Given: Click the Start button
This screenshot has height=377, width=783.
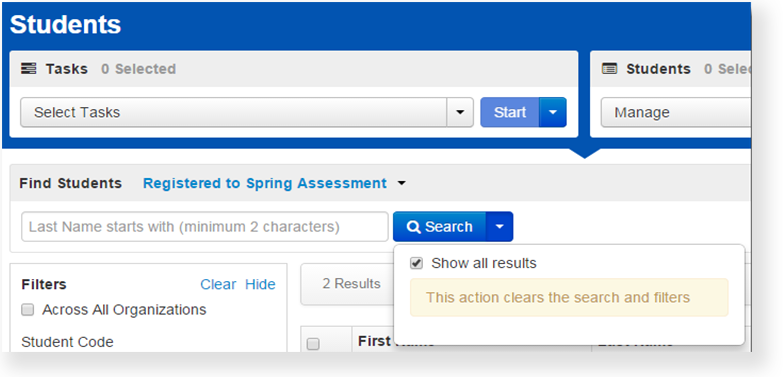Looking at the screenshot, I should coord(510,112).
